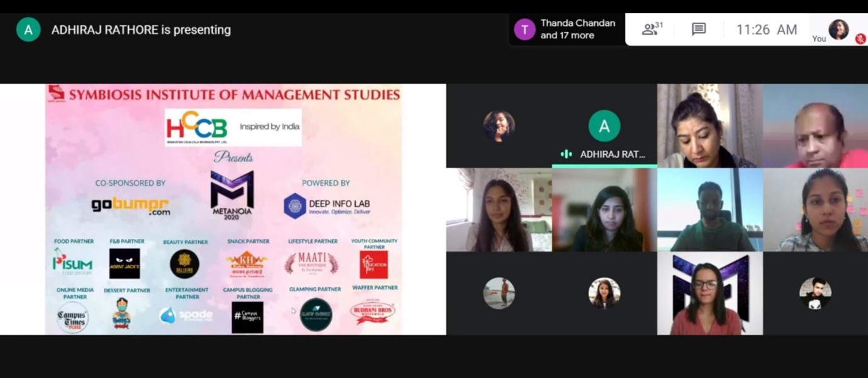Click the 'SNACK PARTNER' label
The image size is (868, 378).
pyautogui.click(x=248, y=241)
